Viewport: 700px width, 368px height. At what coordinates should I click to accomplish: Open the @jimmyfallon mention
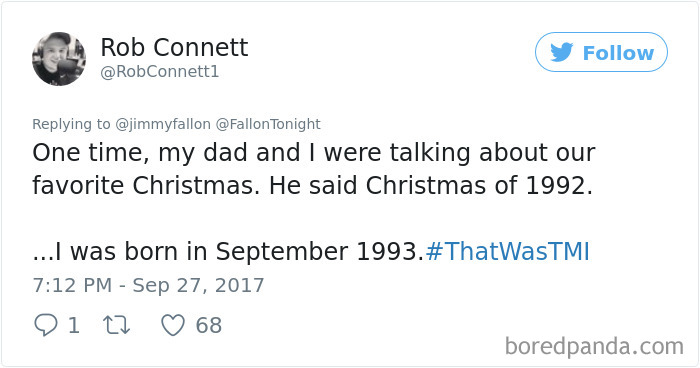tap(163, 124)
